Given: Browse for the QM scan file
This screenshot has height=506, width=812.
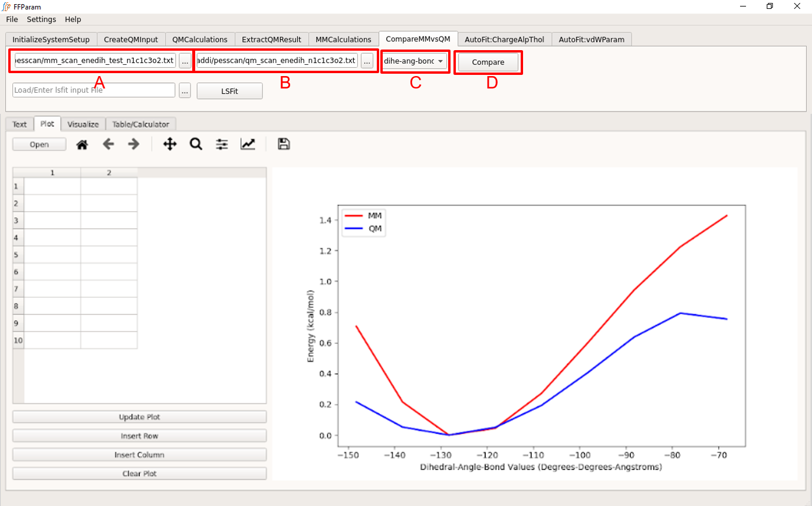Looking at the screenshot, I should coord(367,61).
